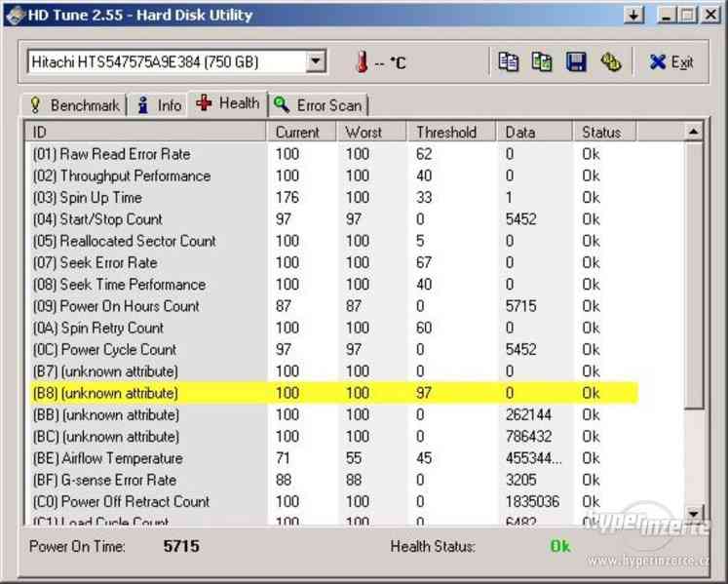The height and width of the screenshot is (584, 728).
Task: Click the Threshold column header
Action: tap(451, 133)
